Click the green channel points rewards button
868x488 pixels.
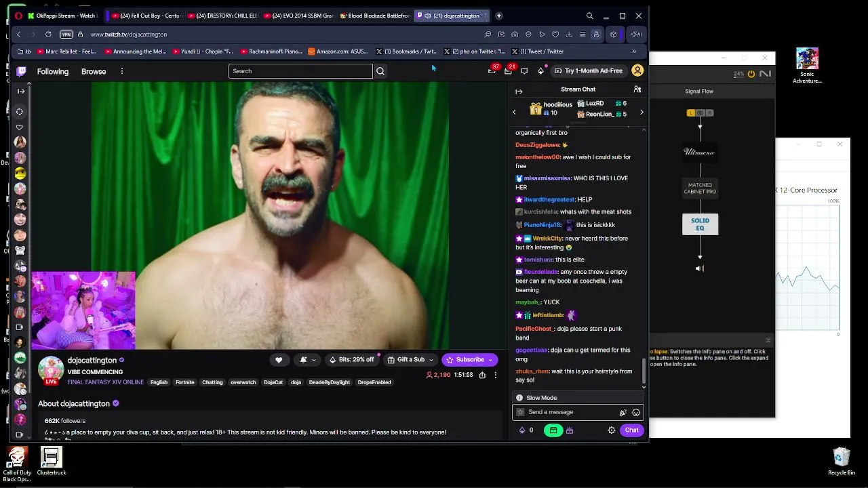tap(553, 430)
